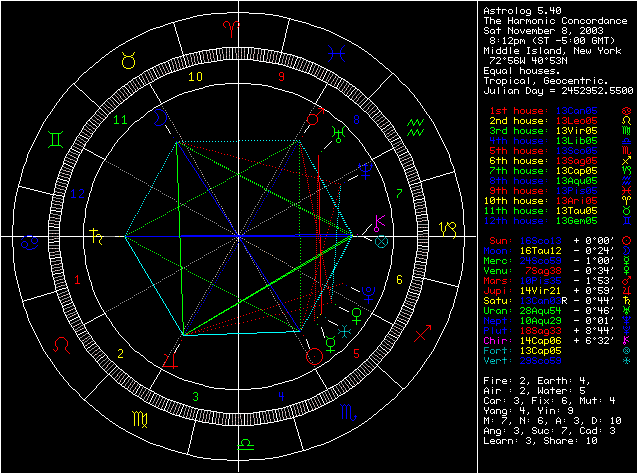638x474 pixels.
Task: Click the cyan Vertex asterisk inside the wheel
Action: [x=345, y=331]
